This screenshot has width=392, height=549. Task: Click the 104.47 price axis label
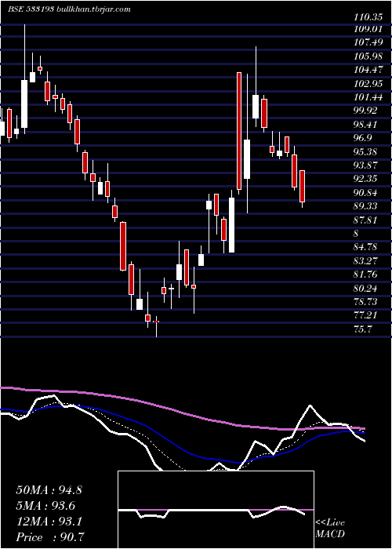[367, 70]
